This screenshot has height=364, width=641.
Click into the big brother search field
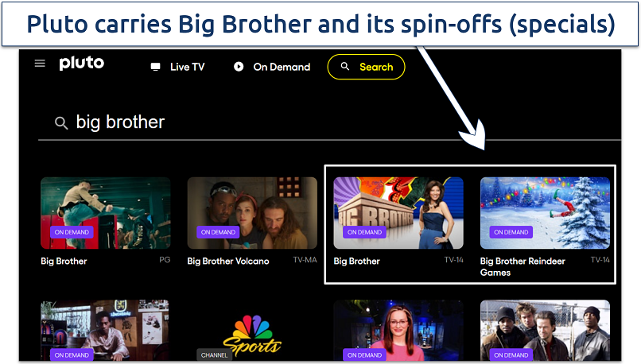(x=329, y=122)
